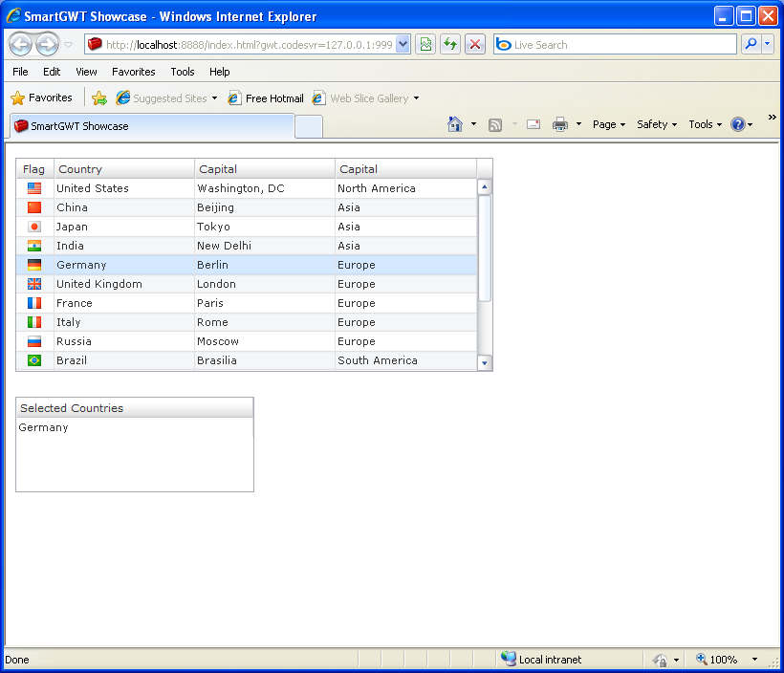Open the Page command menu

(609, 124)
